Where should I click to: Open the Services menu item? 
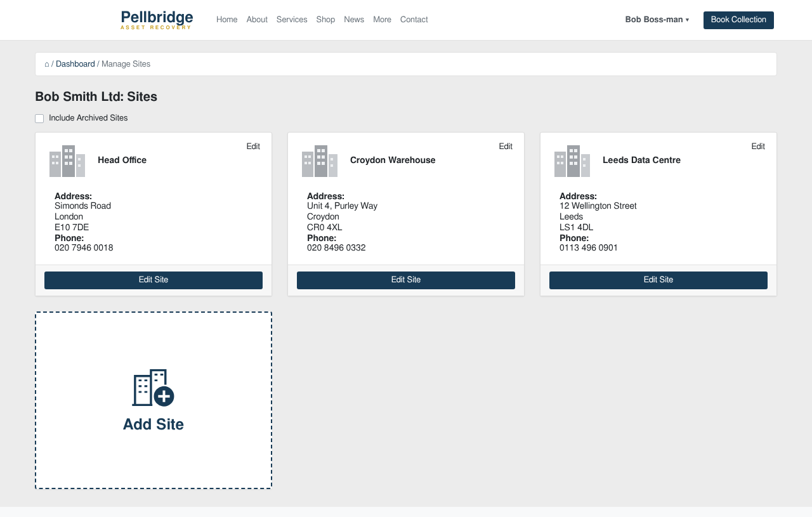tap(292, 20)
